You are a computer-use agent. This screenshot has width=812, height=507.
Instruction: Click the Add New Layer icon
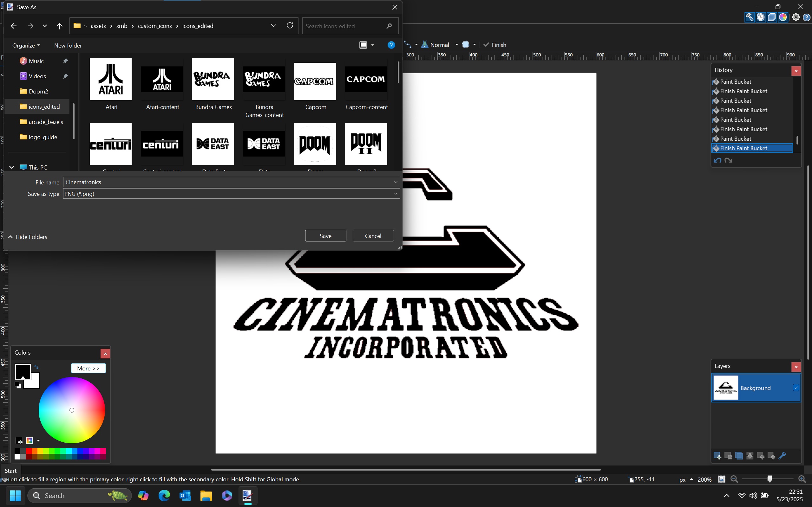(x=717, y=456)
